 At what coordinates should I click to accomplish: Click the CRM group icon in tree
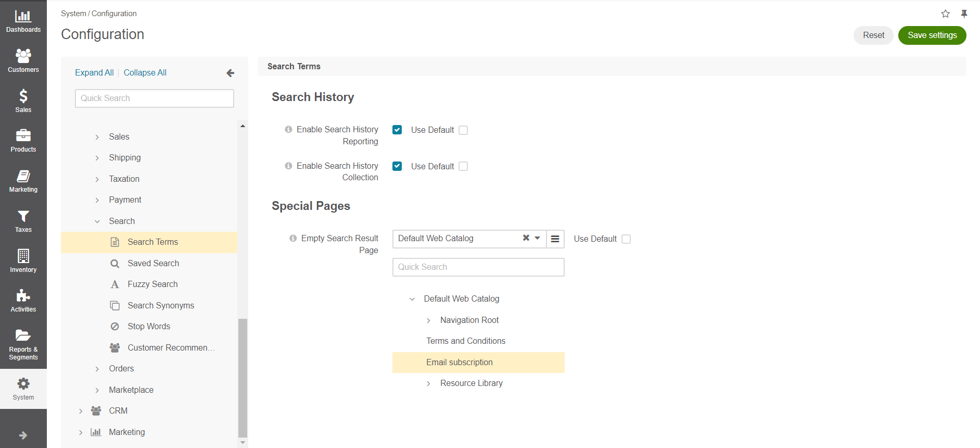tap(96, 411)
